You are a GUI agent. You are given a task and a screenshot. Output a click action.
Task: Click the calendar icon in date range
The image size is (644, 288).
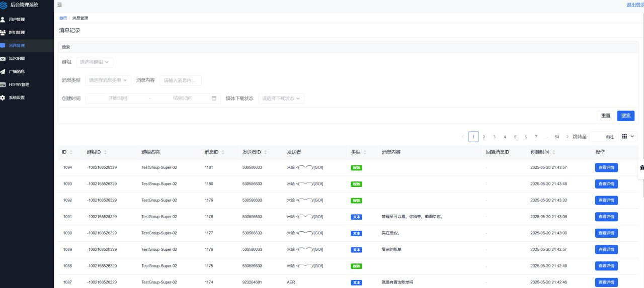[x=214, y=99]
